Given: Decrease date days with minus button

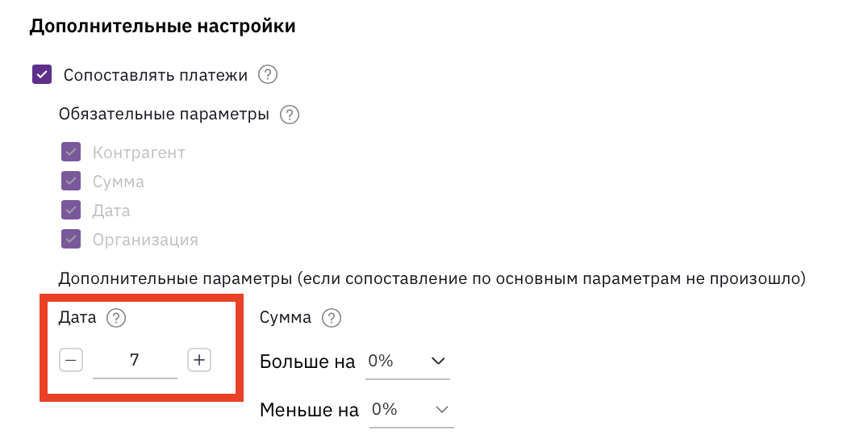Looking at the screenshot, I should [71, 360].
